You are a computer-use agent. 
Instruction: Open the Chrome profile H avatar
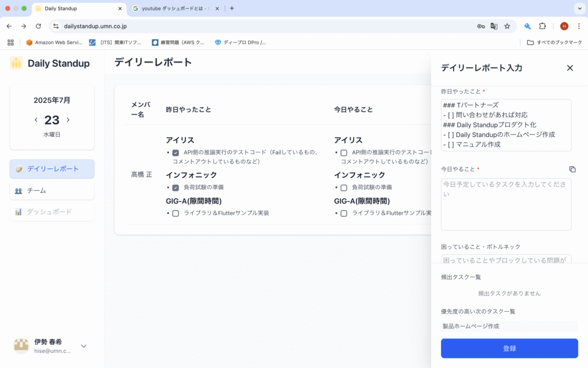coord(564,26)
